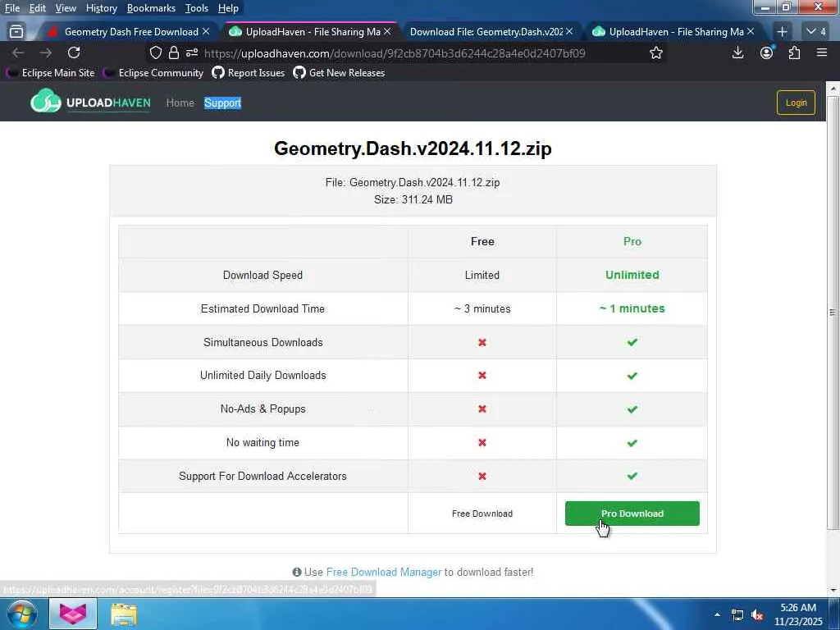Viewport: 840px width, 630px height.
Task: Switch to Geometry Dash Free Download tab
Action: coord(130,32)
